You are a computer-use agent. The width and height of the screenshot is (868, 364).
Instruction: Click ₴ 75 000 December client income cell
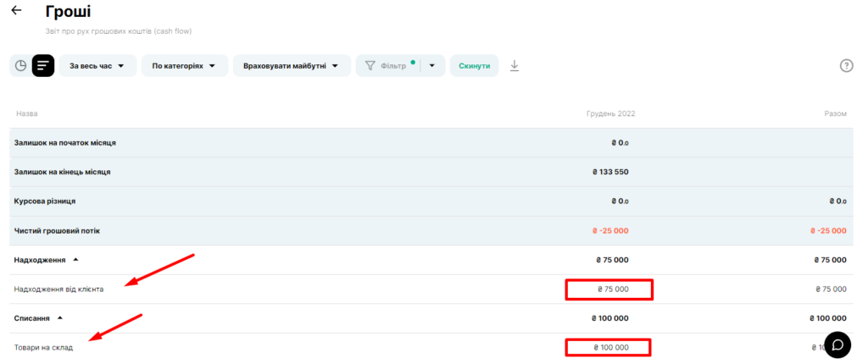click(x=613, y=290)
